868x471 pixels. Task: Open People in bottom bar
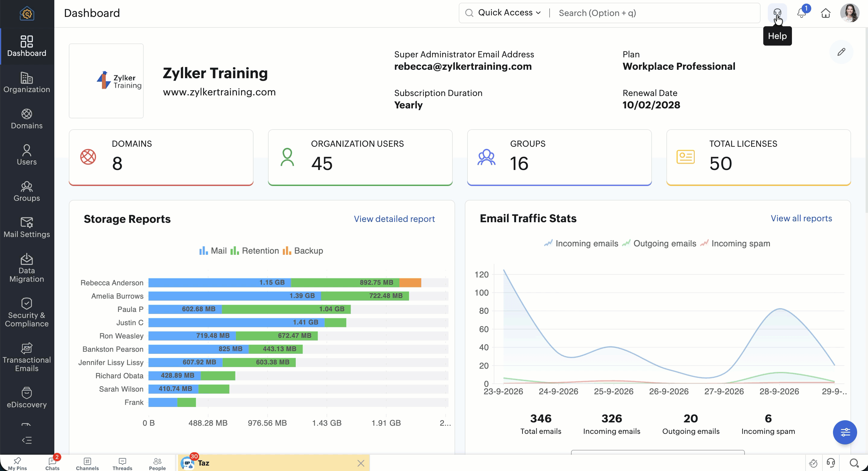pyautogui.click(x=157, y=463)
